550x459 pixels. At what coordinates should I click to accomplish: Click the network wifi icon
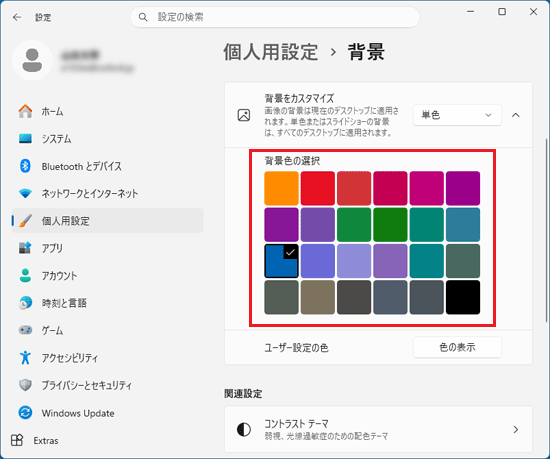click(25, 193)
